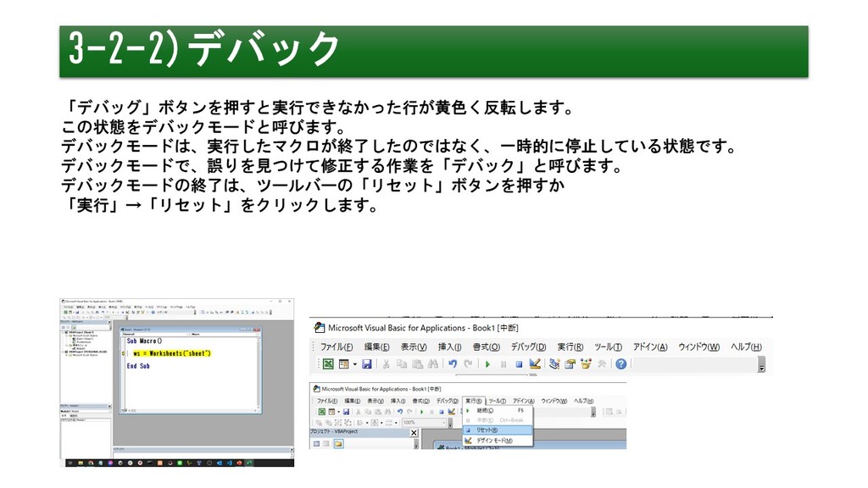Open ウィンドウ(W) menu in large toolbar image
The image size is (868, 488).
(698, 347)
